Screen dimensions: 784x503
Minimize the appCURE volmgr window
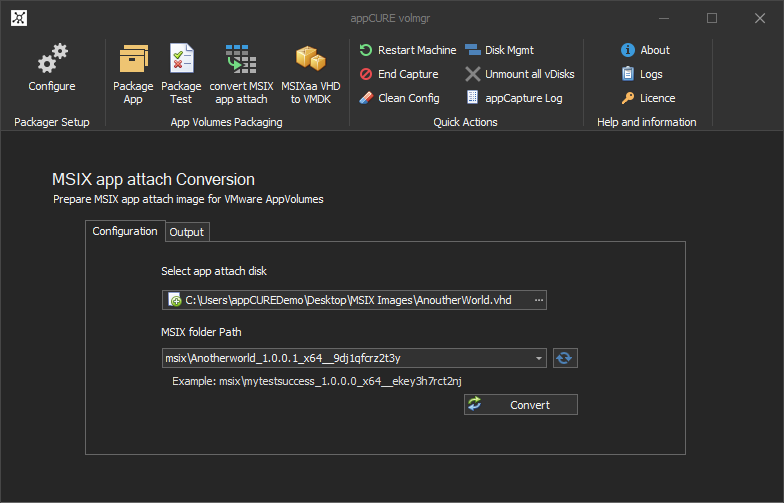click(x=664, y=18)
